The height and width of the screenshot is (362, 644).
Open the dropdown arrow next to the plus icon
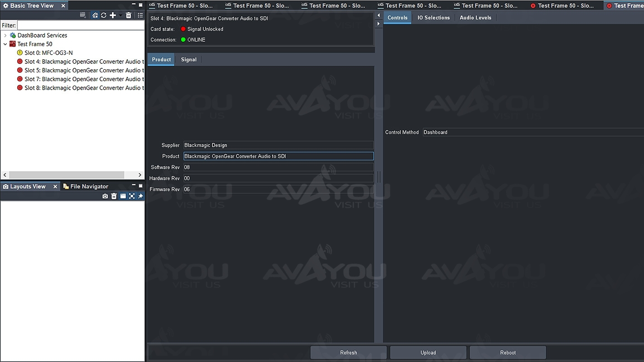120,15
